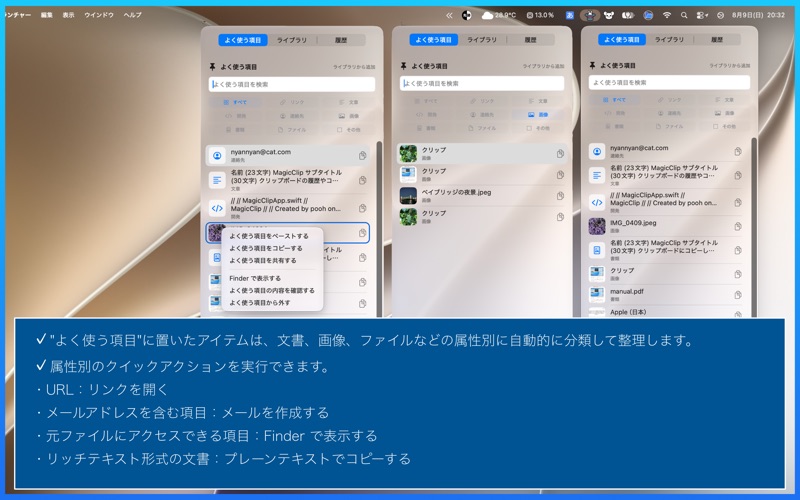Click the left panel list scrollbar
Image resolution: width=800 pixels, height=500 pixels.
[379, 230]
